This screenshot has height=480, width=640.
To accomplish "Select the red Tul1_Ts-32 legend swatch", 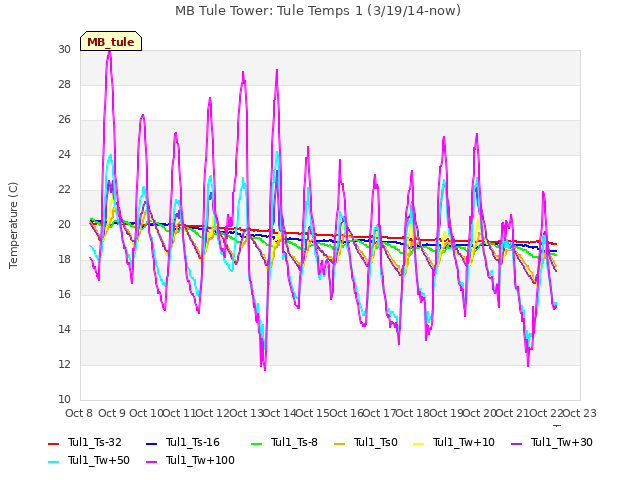I will click(x=53, y=444).
